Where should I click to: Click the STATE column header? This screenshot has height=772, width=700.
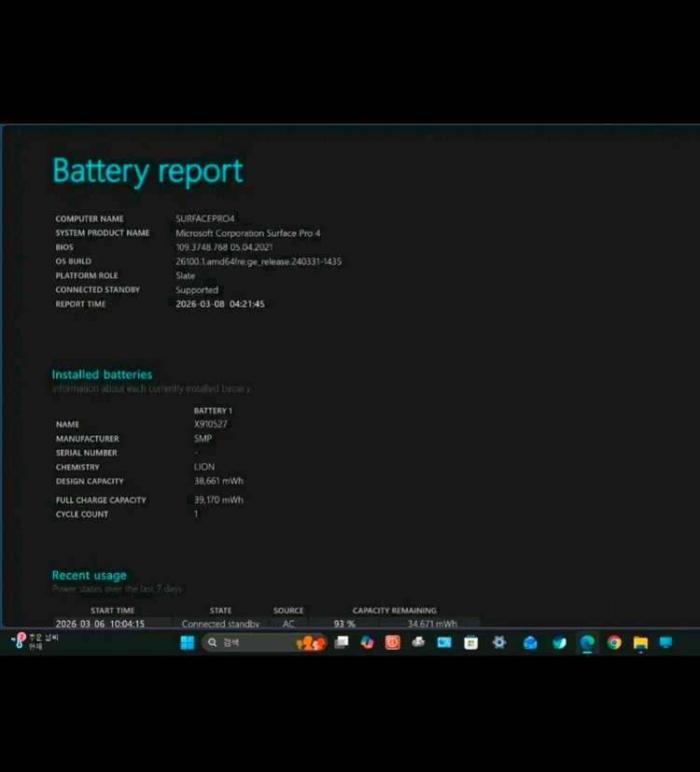220,611
